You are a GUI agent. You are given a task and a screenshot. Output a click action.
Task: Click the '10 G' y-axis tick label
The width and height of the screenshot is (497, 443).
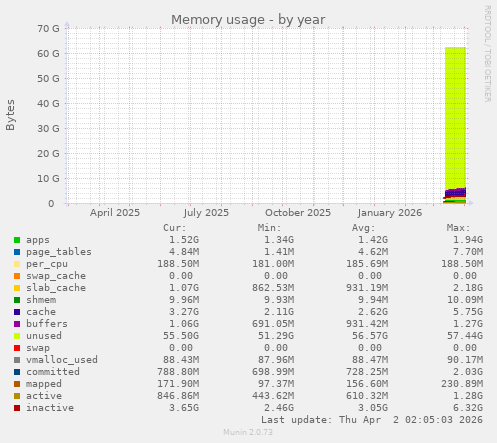(x=48, y=179)
